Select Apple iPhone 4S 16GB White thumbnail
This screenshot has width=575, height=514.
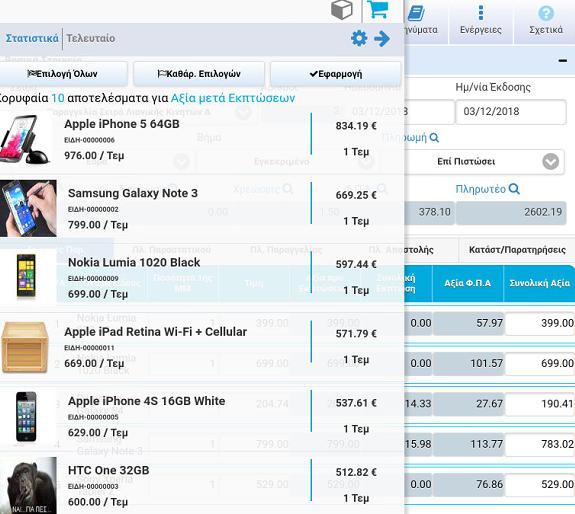pyautogui.click(x=26, y=416)
